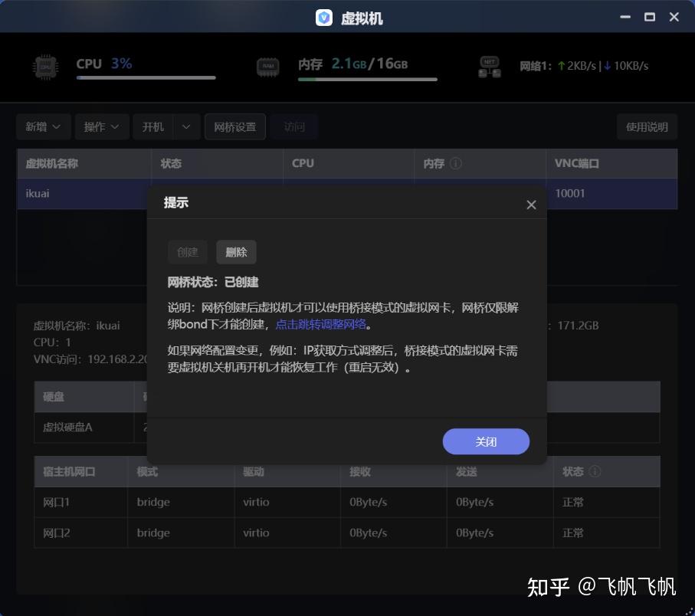Click the 使用说明 button at top right

(x=647, y=126)
